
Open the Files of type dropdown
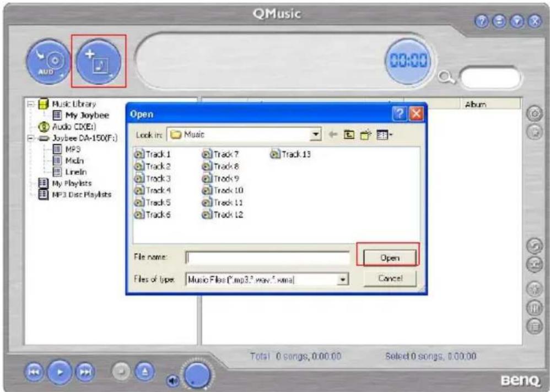(x=343, y=280)
